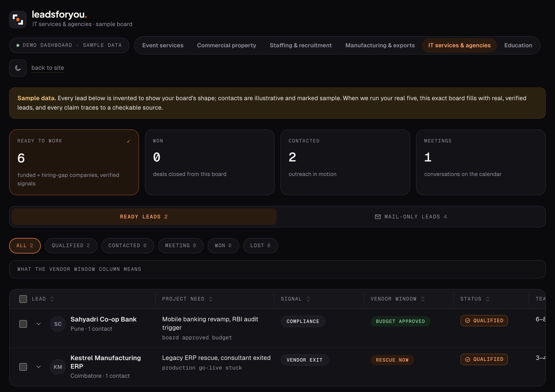Screen dimensions: 555x392
Task: Click the mail envelope icon in Mail-only leads
Action: 378,217
